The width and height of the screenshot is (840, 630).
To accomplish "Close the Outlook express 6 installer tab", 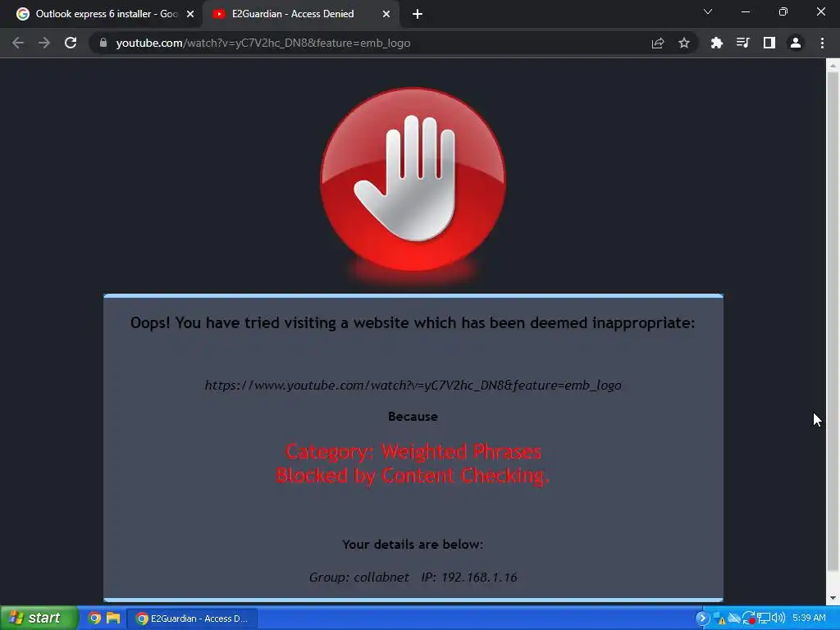I will [190, 14].
